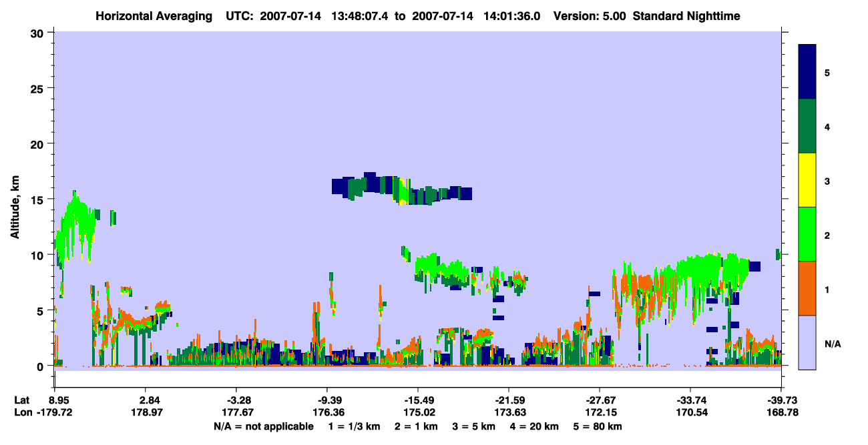Click the longitude value 173.63
The height and width of the screenshot is (445, 868).
510,413
